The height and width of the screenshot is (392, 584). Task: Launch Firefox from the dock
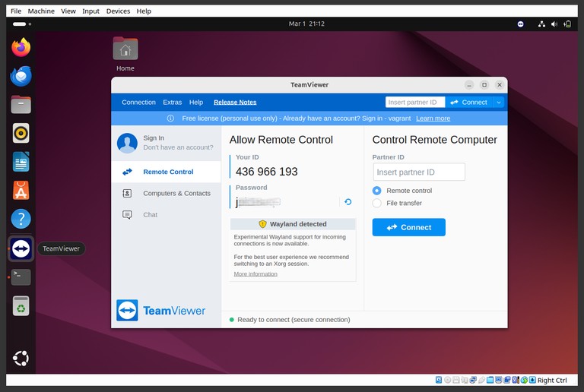[21, 48]
